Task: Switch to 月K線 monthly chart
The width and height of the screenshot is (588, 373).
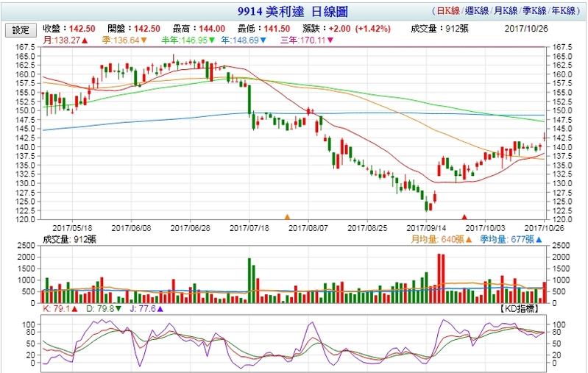Action: [x=506, y=10]
